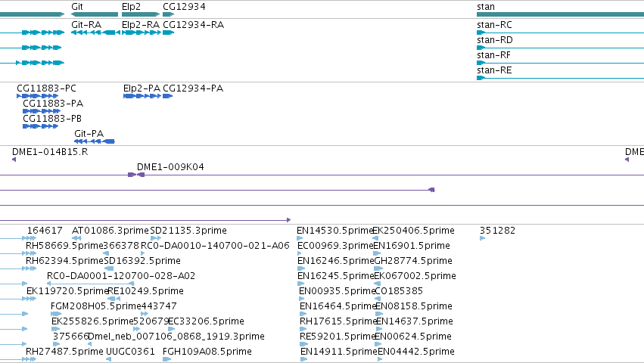Screen dimensions: 644x363
Task: Select the EK119720.5prime EST label
Action: click(67, 291)
